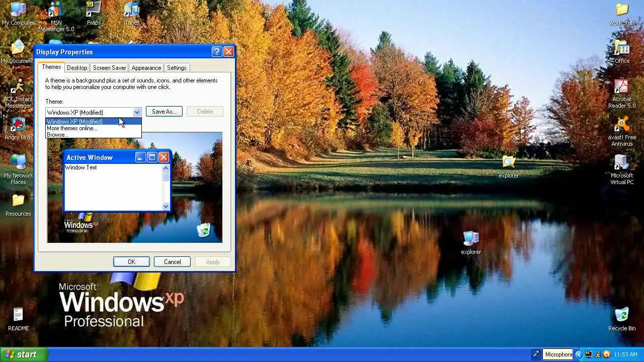Viewport: 644px width, 362px height.
Task: Click the Help question mark button in Display Properties
Action: [217, 52]
